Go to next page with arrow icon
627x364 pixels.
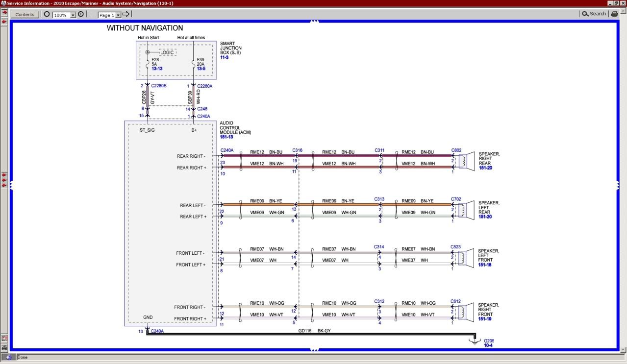coord(126,14)
